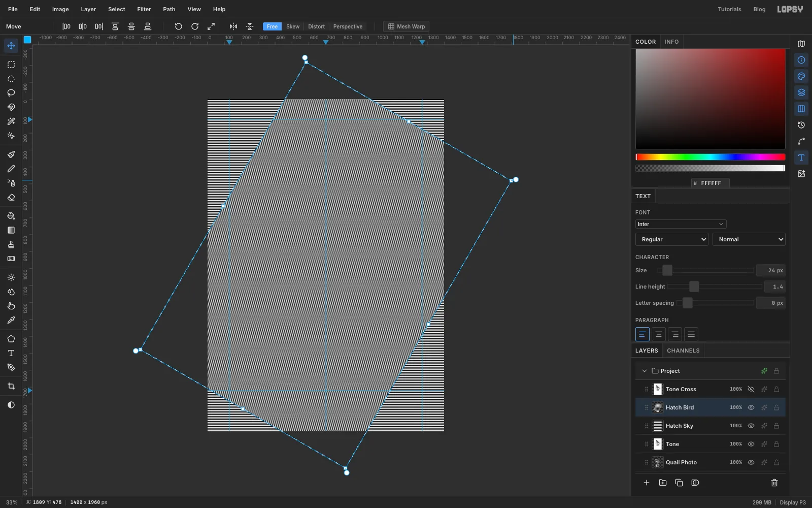Choose Distort transform mode
The height and width of the screenshot is (508, 812).
pos(316,26)
